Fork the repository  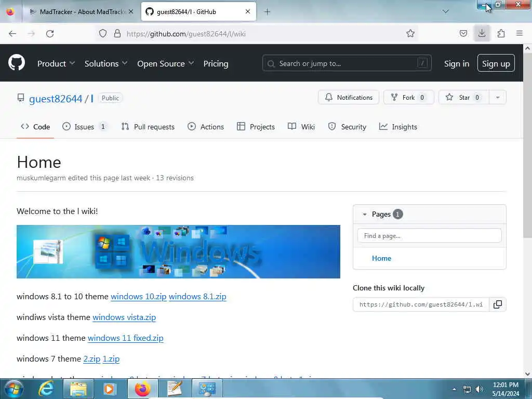[408, 97]
